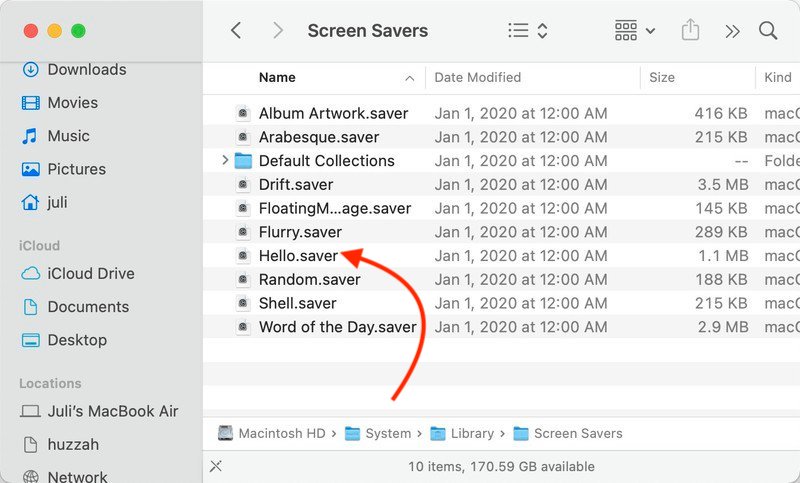Click the Flurry.saver file icon
This screenshot has width=800, height=483.
point(243,232)
